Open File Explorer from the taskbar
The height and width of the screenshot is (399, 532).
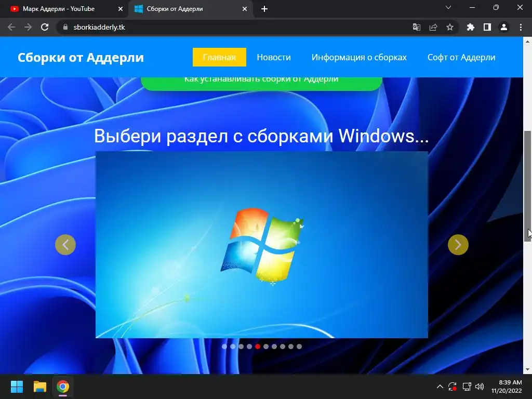click(39, 387)
